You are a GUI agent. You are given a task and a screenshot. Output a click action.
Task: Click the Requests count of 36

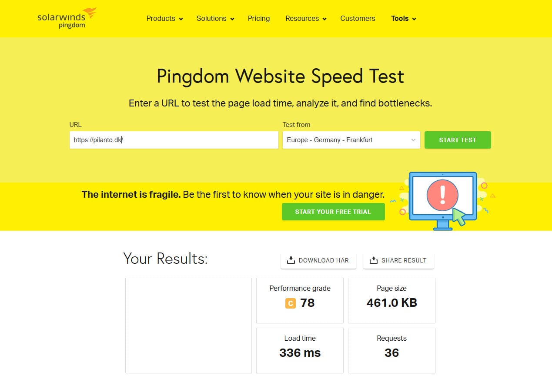pyautogui.click(x=391, y=352)
